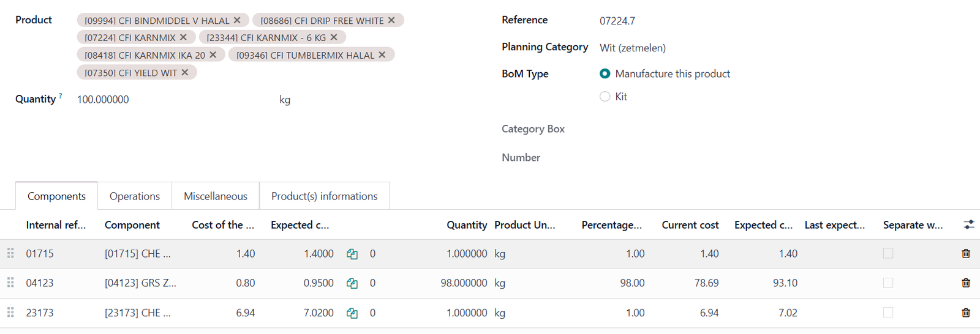
Task: Click copy cost icon in 04123 row
Action: click(x=352, y=283)
